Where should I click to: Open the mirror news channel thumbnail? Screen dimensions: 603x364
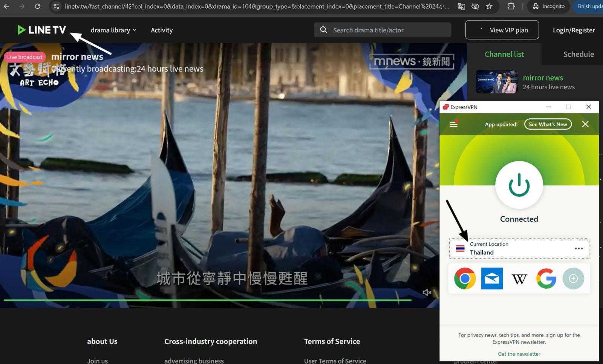click(497, 81)
